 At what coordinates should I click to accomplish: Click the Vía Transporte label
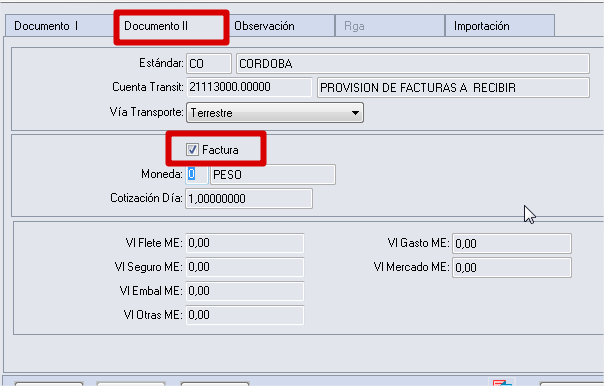click(x=147, y=112)
